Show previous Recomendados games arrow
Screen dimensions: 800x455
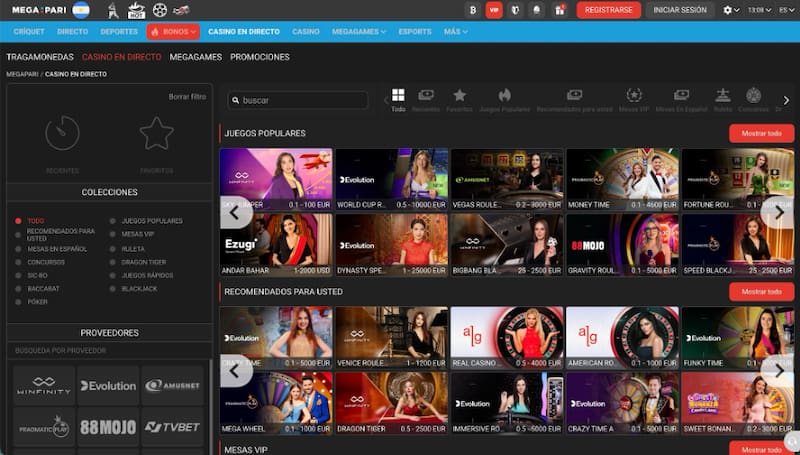236,371
